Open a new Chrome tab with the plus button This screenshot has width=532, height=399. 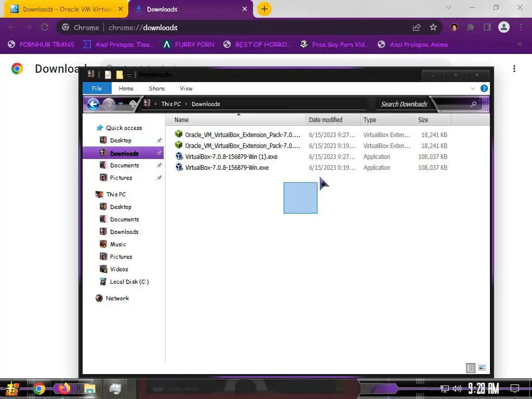click(x=264, y=9)
